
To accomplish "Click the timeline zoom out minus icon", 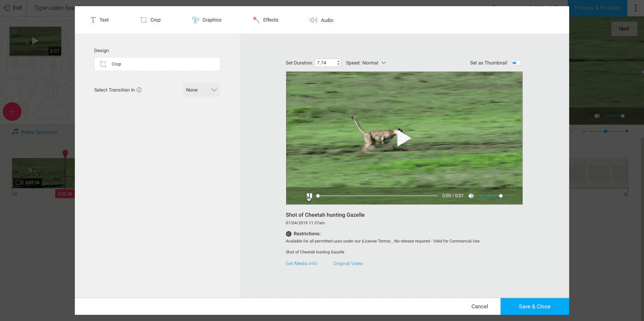I will point(584,131).
